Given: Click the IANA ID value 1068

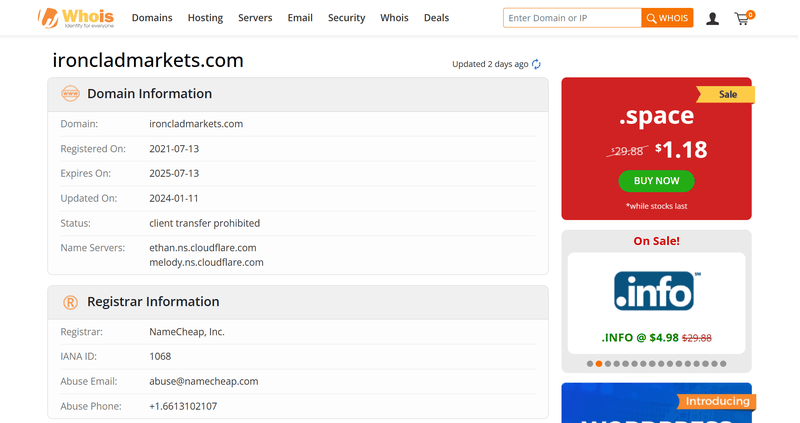Looking at the screenshot, I should 160,357.
